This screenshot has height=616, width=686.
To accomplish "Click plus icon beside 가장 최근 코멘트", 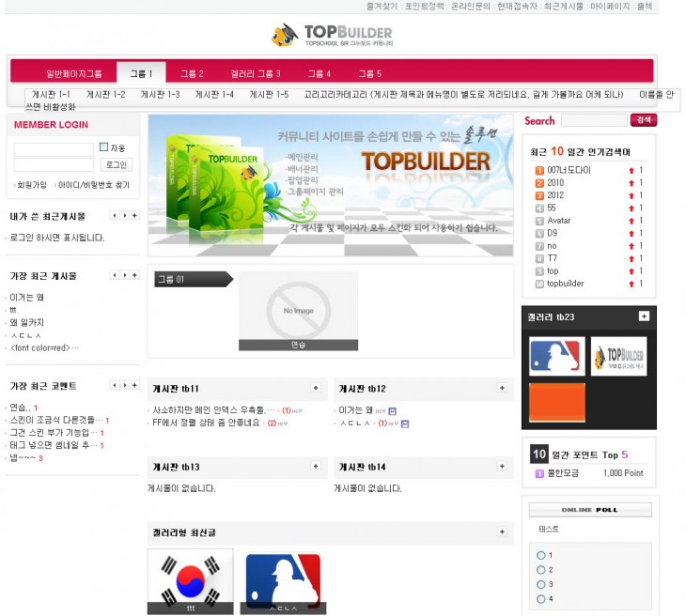I will tap(134, 385).
